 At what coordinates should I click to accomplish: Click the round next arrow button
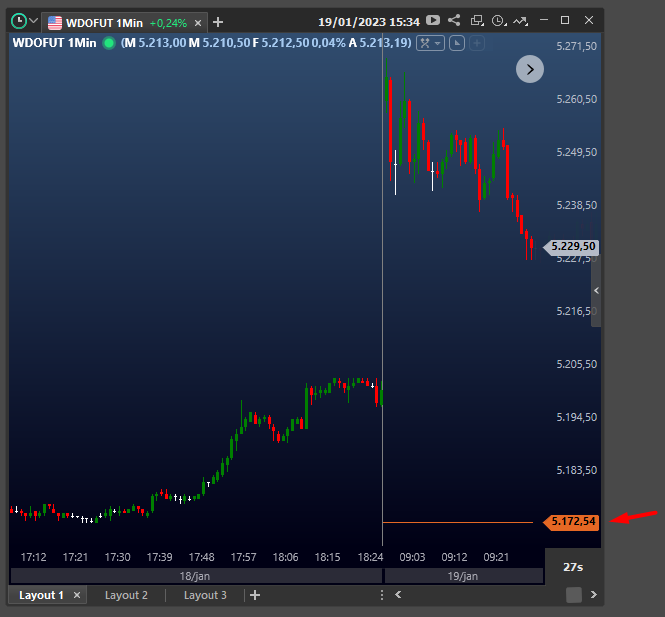(530, 69)
